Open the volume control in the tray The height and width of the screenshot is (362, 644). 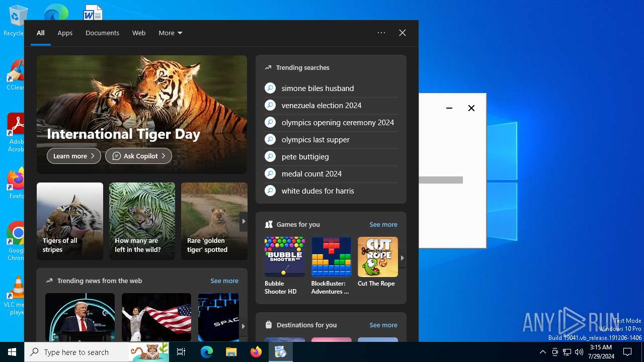[x=579, y=352]
